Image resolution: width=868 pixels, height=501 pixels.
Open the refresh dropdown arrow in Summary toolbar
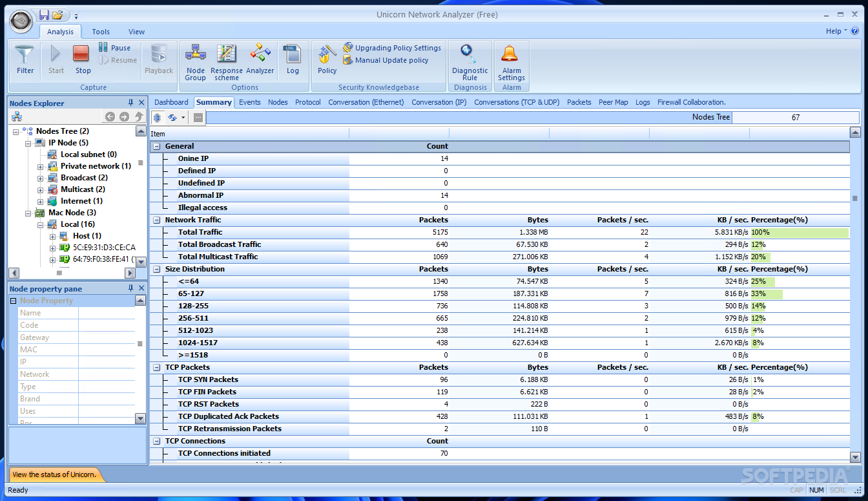pos(183,118)
